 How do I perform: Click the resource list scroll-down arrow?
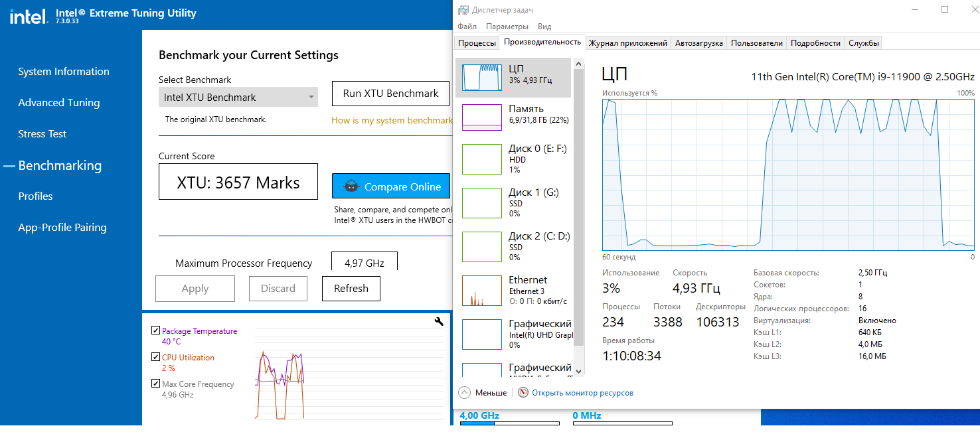[578, 370]
